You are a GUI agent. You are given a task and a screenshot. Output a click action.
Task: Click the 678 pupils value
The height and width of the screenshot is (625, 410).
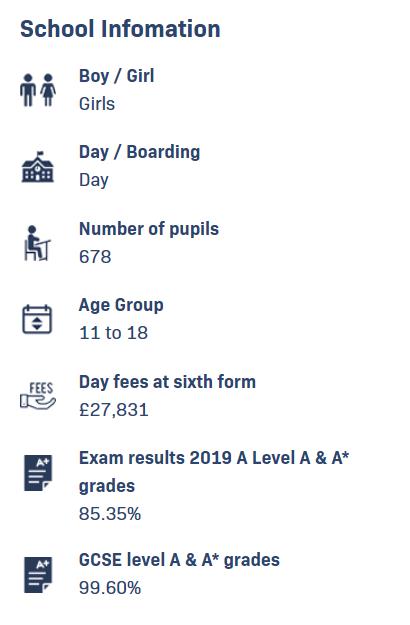click(95, 257)
